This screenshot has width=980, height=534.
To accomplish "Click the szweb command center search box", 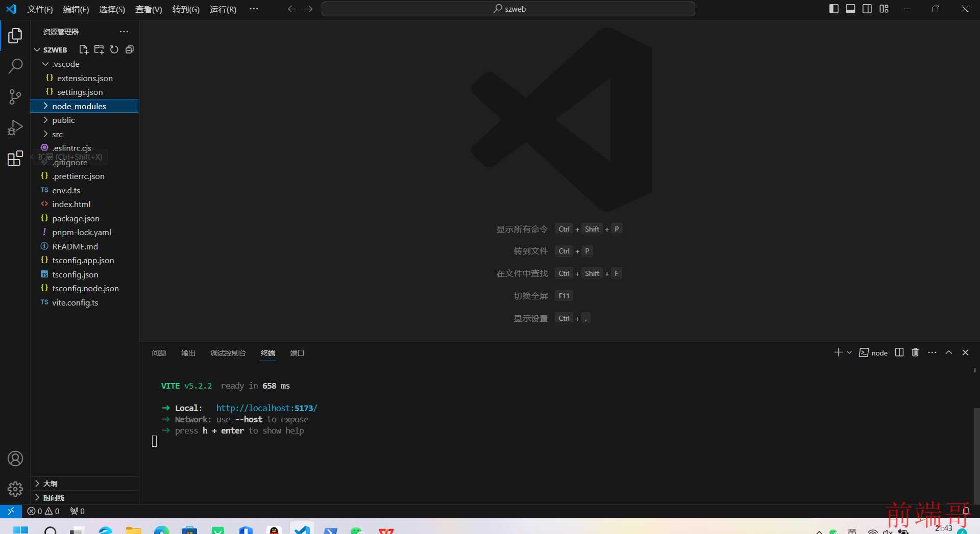I will pos(508,9).
